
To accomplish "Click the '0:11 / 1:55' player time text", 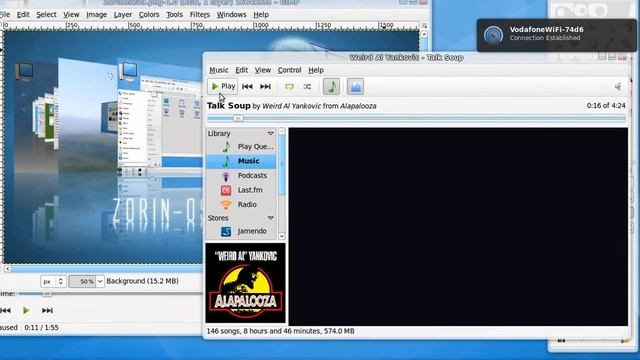I will tap(41, 327).
